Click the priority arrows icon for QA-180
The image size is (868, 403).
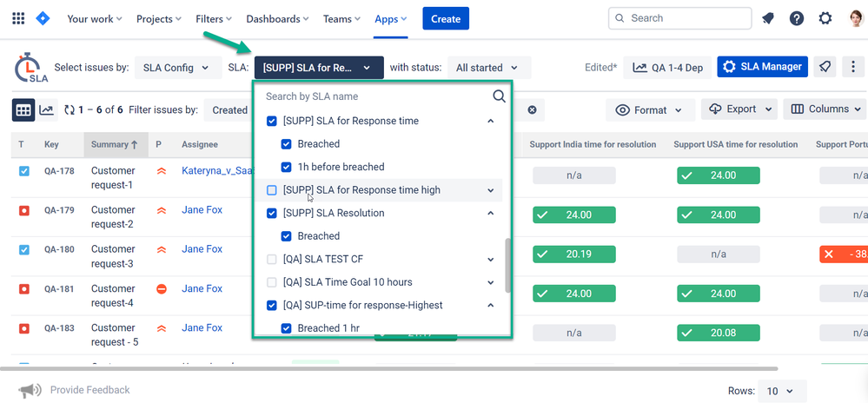coord(162,249)
